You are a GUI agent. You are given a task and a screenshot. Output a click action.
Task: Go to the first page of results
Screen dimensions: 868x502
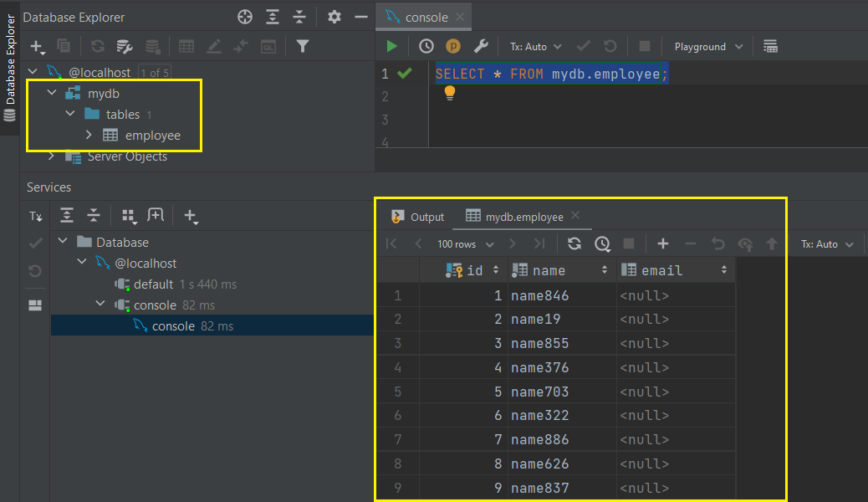coord(391,243)
